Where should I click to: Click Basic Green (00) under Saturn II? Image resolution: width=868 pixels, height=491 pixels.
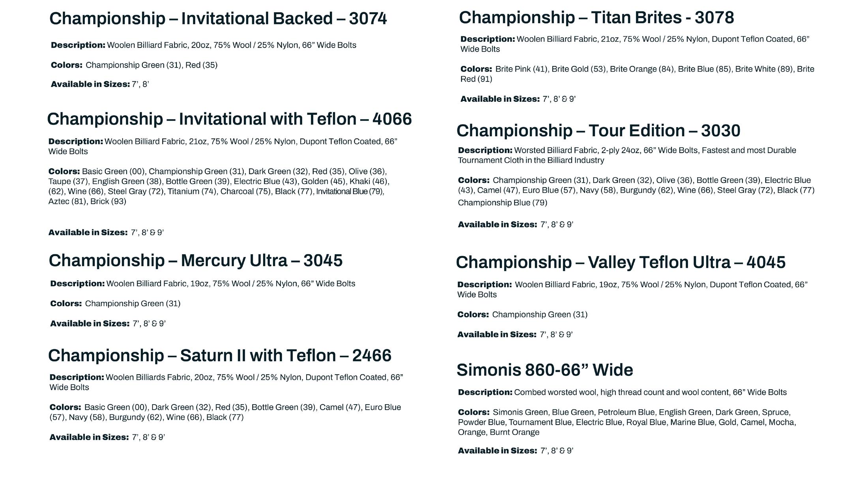pos(116,407)
